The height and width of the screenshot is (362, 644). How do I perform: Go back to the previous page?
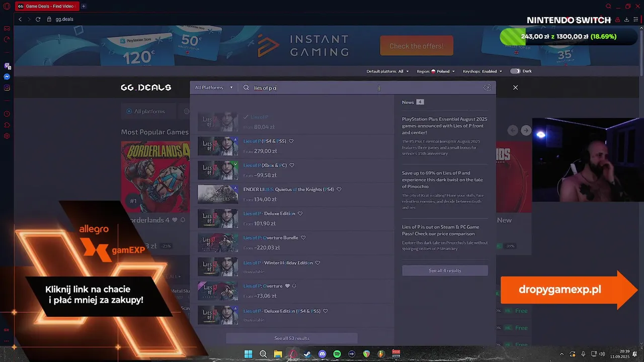(x=20, y=19)
